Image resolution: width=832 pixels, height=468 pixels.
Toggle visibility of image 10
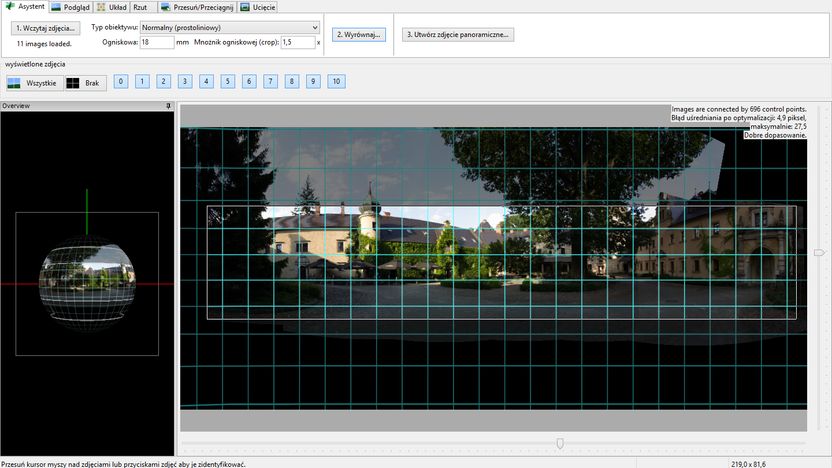pyautogui.click(x=336, y=81)
